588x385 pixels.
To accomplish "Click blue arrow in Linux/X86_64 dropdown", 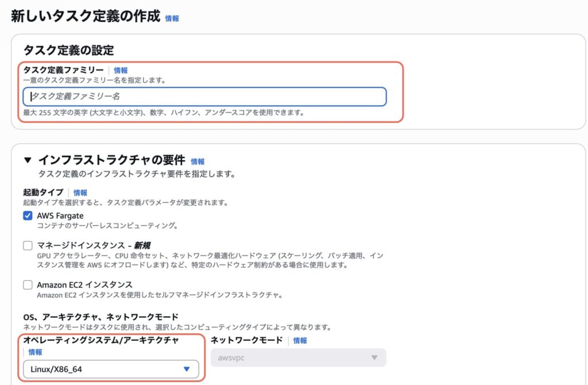I will pos(186,369).
